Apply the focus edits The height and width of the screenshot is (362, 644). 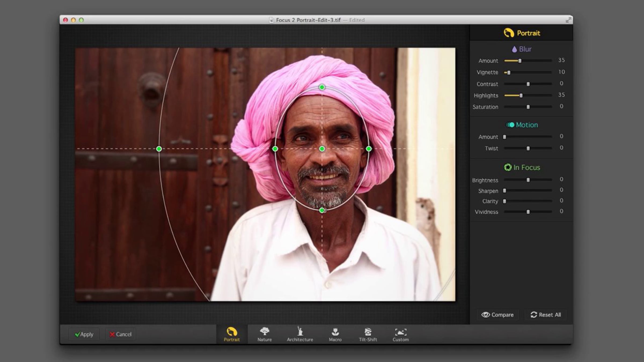pyautogui.click(x=84, y=334)
